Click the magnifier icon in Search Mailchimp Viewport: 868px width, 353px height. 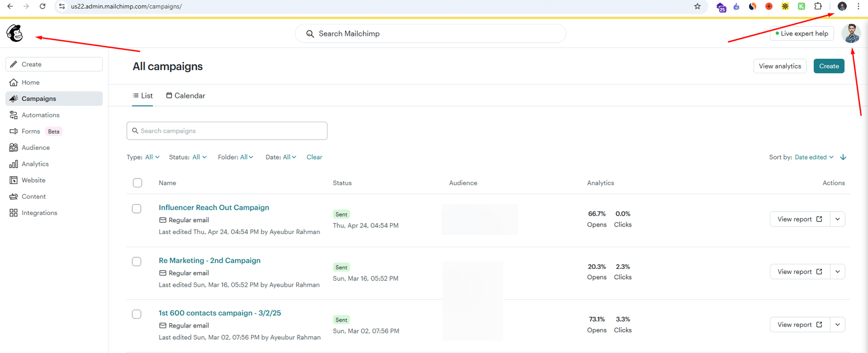pyautogui.click(x=310, y=34)
